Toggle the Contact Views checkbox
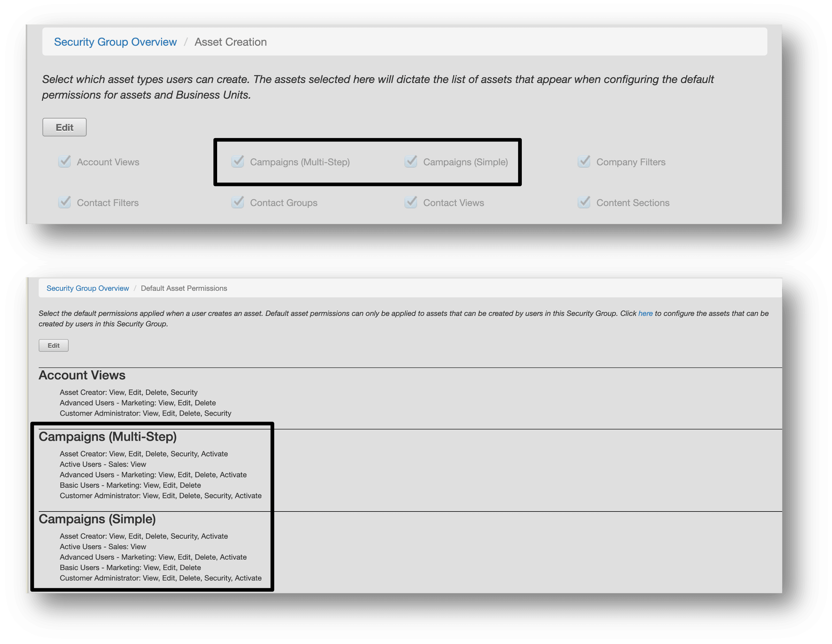 411,202
